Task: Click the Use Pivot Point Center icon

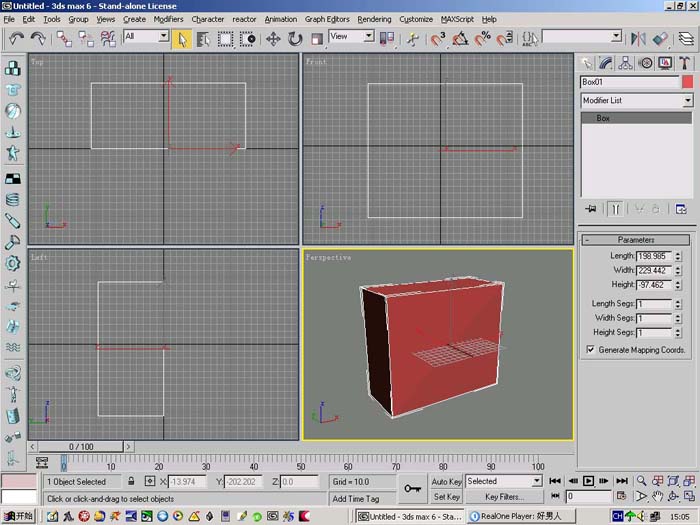Action: [387, 39]
